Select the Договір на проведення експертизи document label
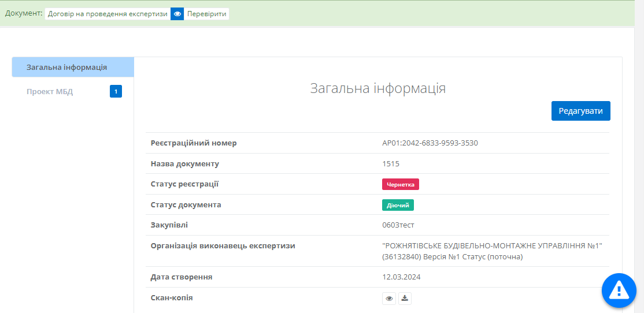The width and height of the screenshot is (644, 313). 108,14
